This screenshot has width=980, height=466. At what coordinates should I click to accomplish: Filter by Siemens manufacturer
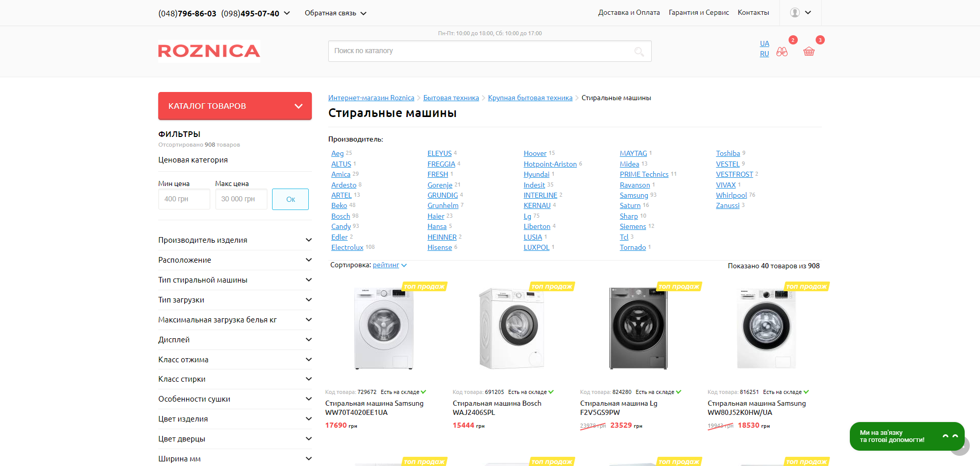coord(633,227)
